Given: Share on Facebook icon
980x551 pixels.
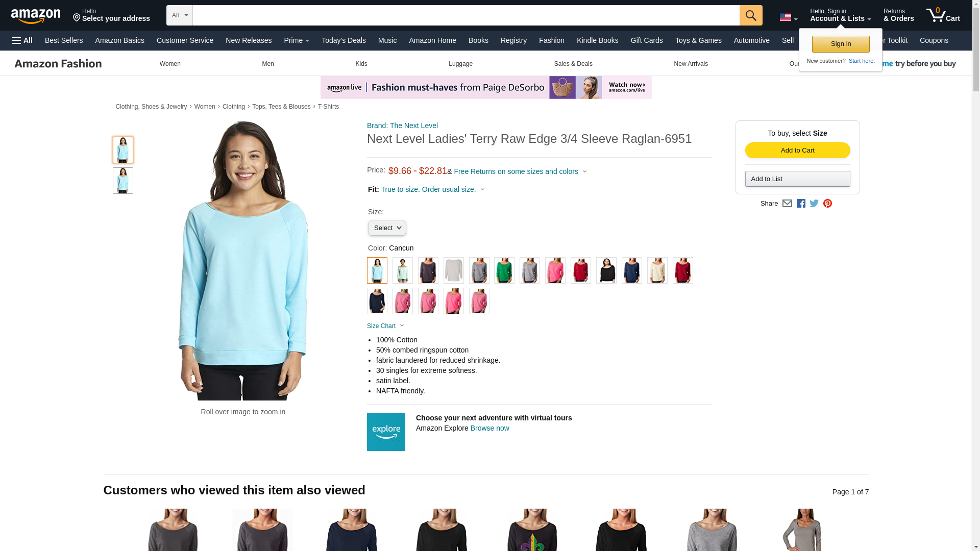Looking at the screenshot, I should coord(801,204).
